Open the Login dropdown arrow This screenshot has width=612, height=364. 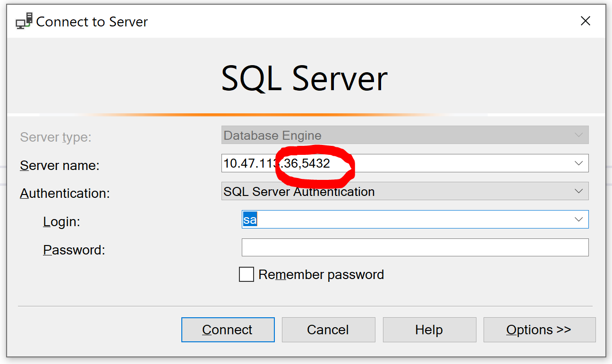[x=579, y=219]
